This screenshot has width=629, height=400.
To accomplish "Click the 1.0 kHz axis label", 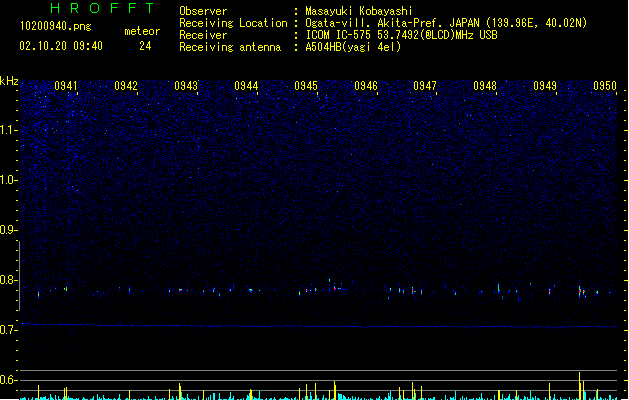I will (x=8, y=180).
